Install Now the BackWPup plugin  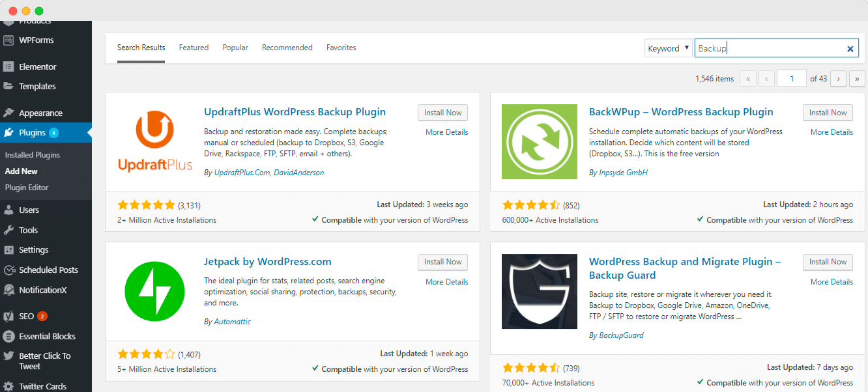point(828,113)
